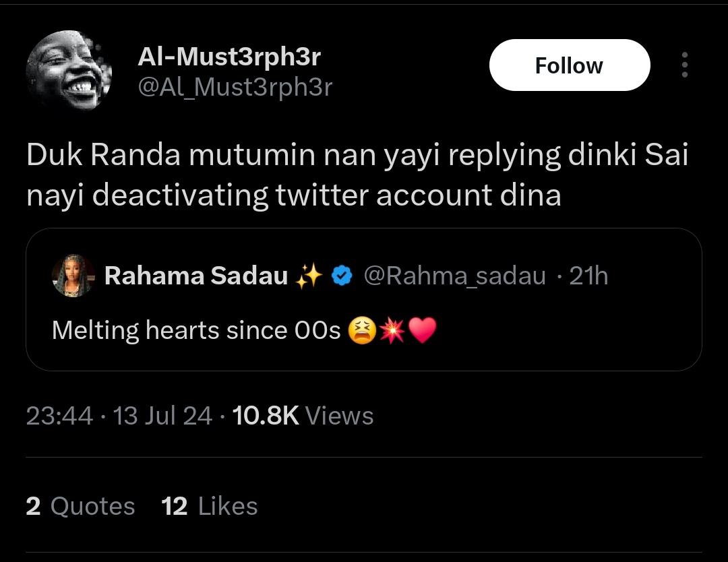Click the weary face emoji

(362, 330)
